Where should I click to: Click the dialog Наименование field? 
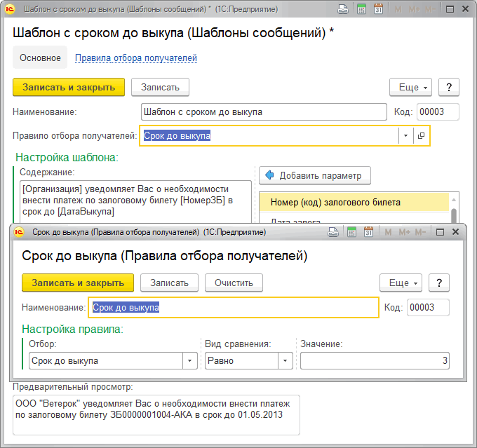[x=234, y=308]
